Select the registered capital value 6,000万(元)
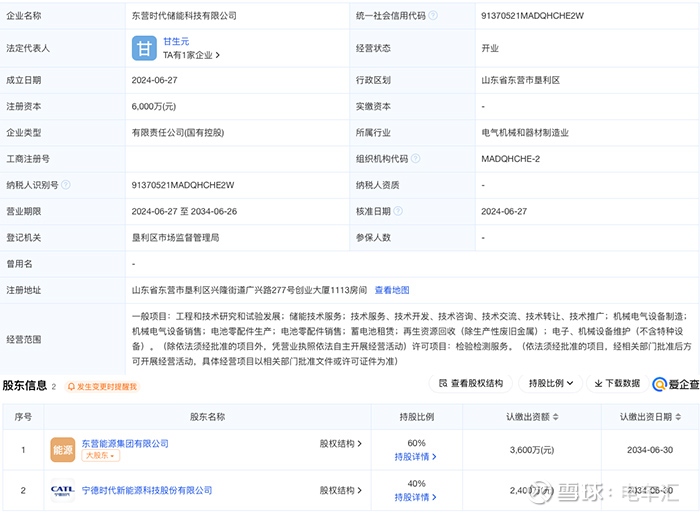The height and width of the screenshot is (514, 700). [x=154, y=106]
